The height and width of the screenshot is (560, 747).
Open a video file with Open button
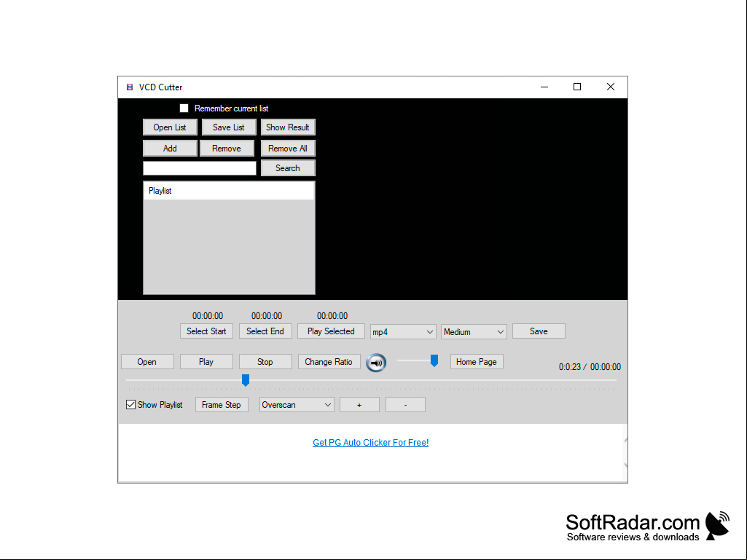tap(147, 361)
